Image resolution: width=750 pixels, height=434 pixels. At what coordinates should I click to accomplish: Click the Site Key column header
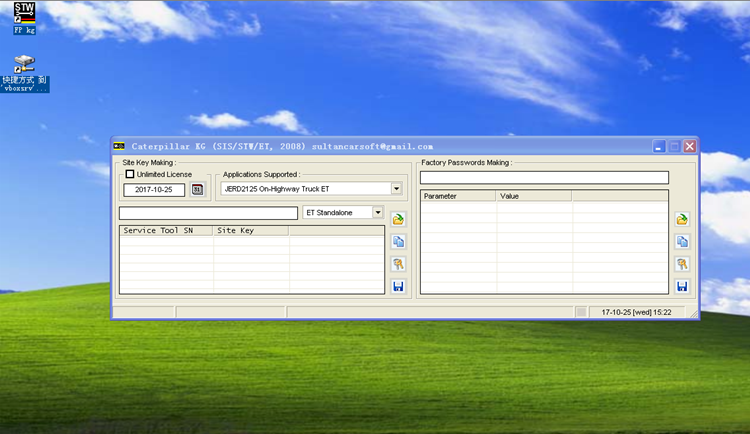coord(251,231)
